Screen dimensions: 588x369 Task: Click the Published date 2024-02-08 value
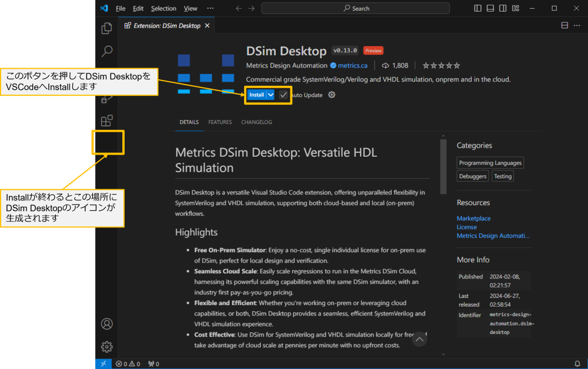coord(505,281)
